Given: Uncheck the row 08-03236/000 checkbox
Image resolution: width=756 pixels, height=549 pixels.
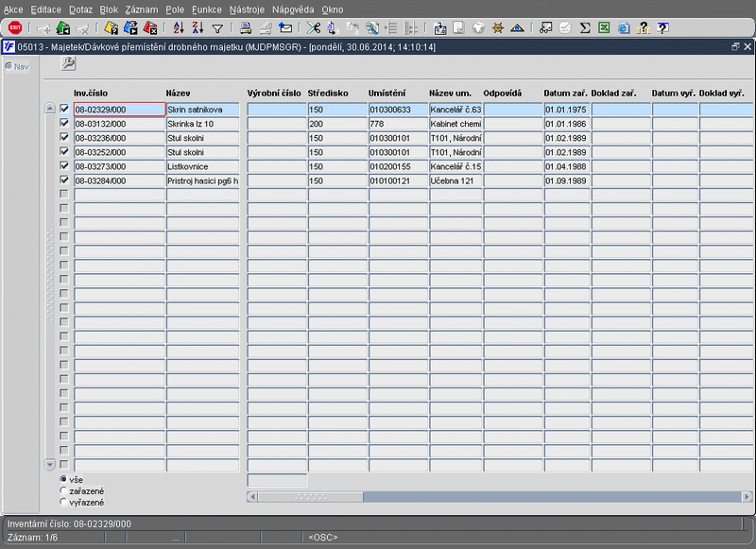Looking at the screenshot, I should [64, 137].
